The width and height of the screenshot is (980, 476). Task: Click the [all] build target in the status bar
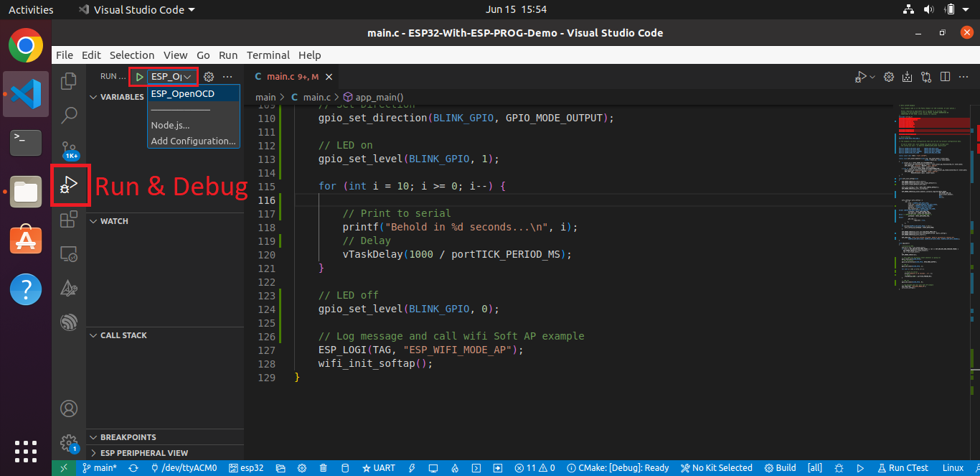[x=815, y=468]
